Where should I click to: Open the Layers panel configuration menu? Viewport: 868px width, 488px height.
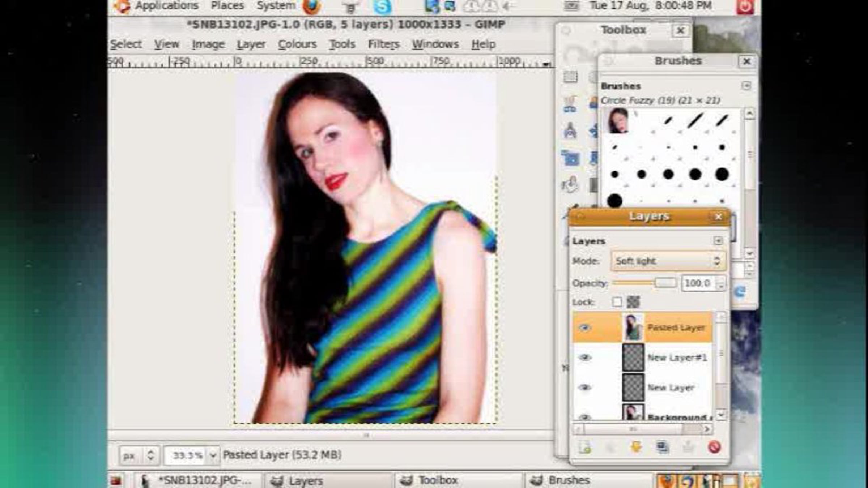click(718, 241)
